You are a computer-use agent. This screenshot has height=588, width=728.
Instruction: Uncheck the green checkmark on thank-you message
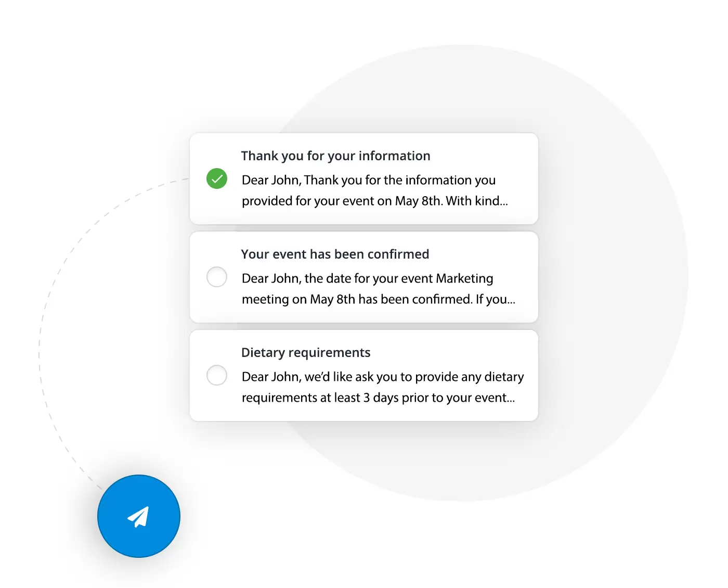(x=217, y=178)
